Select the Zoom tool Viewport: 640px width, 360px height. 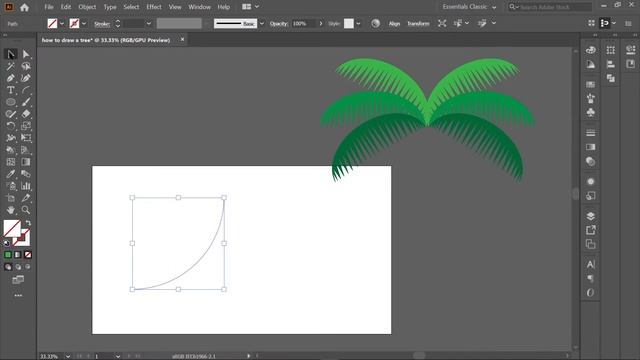click(x=26, y=210)
